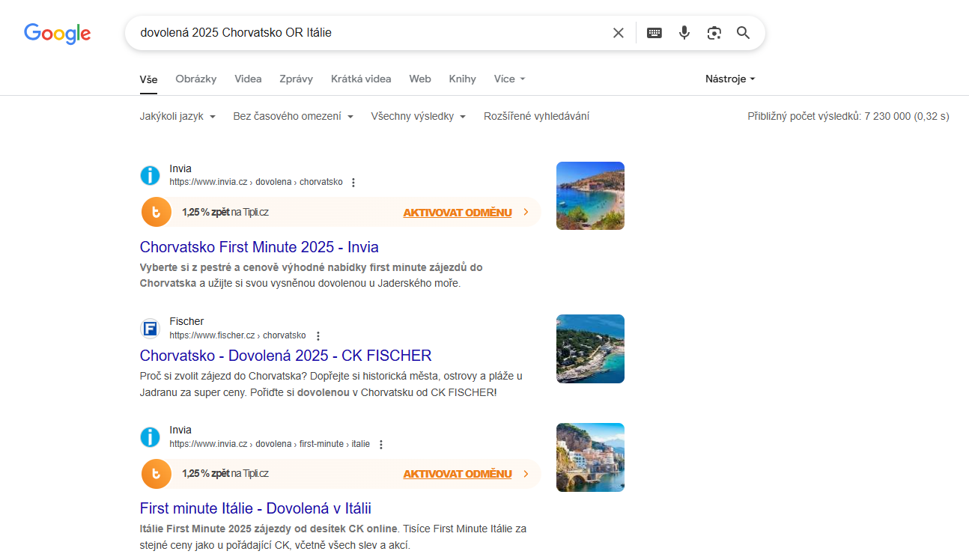Open the Italian coast thumbnail for Itálie result
Image resolution: width=969 pixels, height=560 pixels.
[x=590, y=457]
